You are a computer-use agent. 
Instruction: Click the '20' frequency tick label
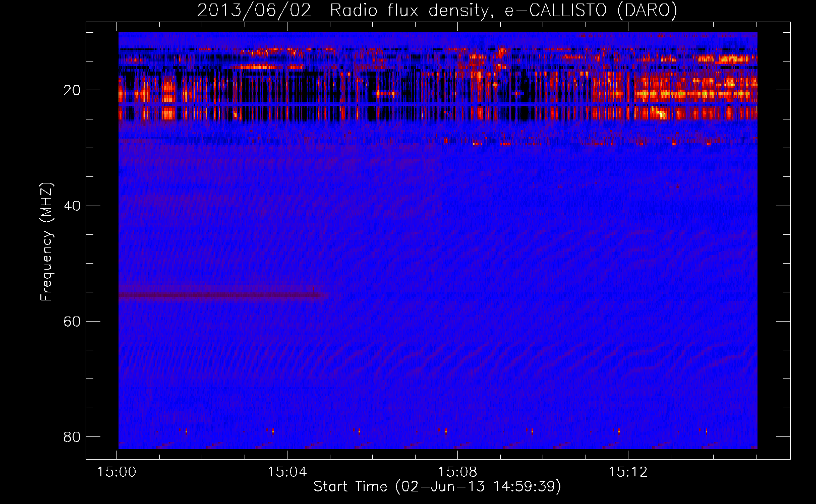click(72, 90)
